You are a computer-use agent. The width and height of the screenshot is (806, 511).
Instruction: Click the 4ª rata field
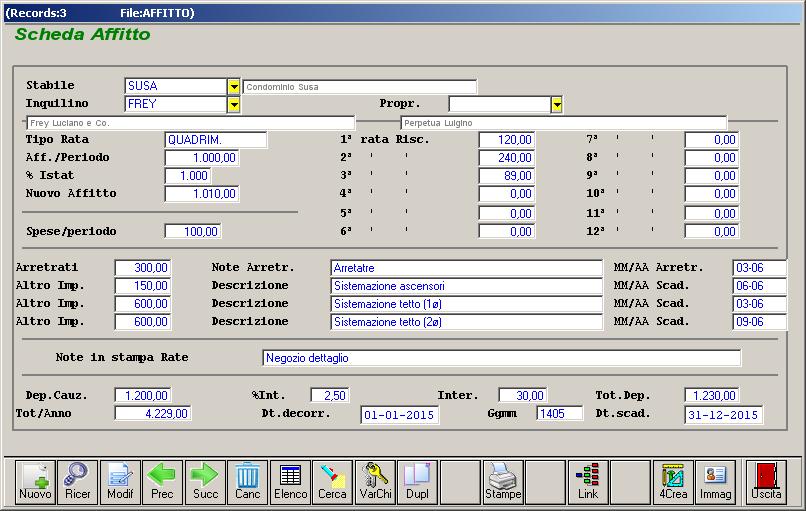pos(507,194)
